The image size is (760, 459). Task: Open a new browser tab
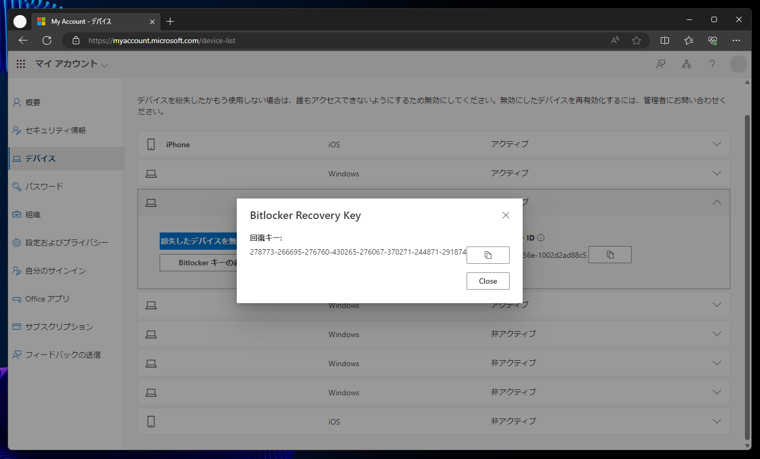click(x=170, y=21)
